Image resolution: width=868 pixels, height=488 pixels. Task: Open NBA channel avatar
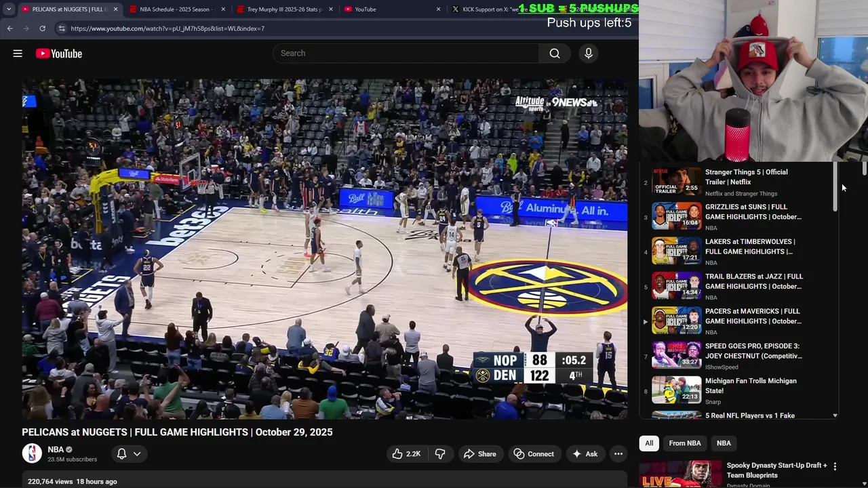[32, 453]
